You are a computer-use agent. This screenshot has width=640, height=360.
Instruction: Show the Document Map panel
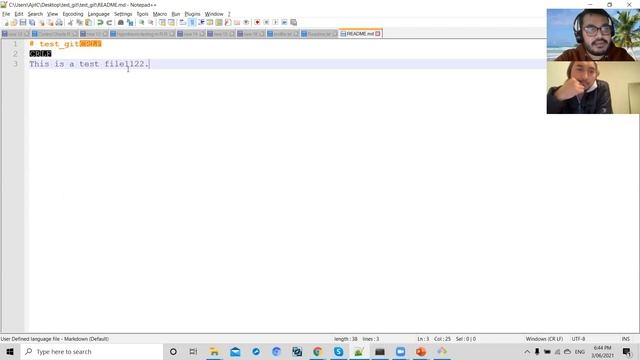[x=219, y=22]
